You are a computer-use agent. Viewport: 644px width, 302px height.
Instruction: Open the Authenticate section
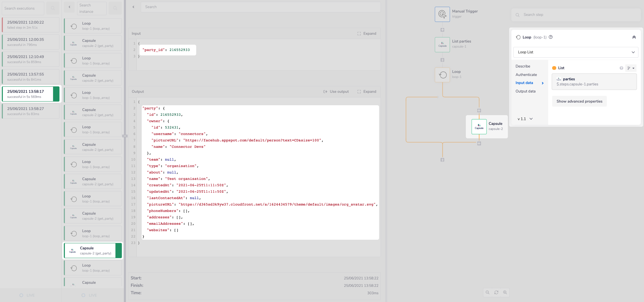(x=526, y=75)
